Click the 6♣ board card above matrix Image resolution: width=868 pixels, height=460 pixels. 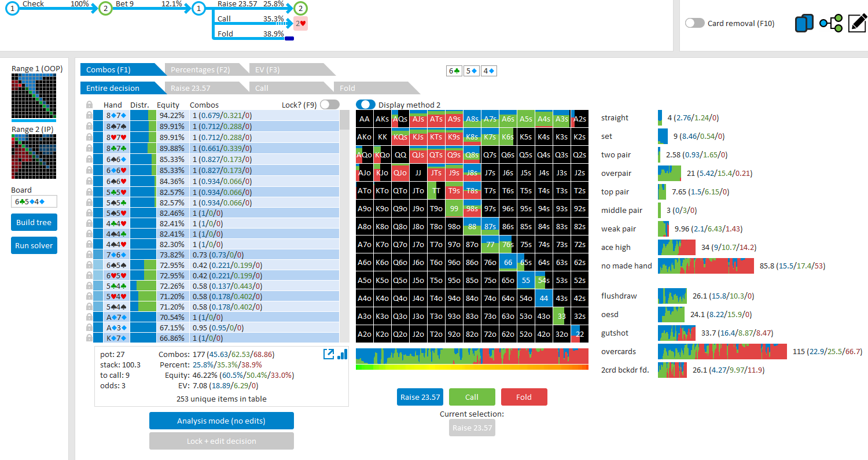pyautogui.click(x=454, y=71)
